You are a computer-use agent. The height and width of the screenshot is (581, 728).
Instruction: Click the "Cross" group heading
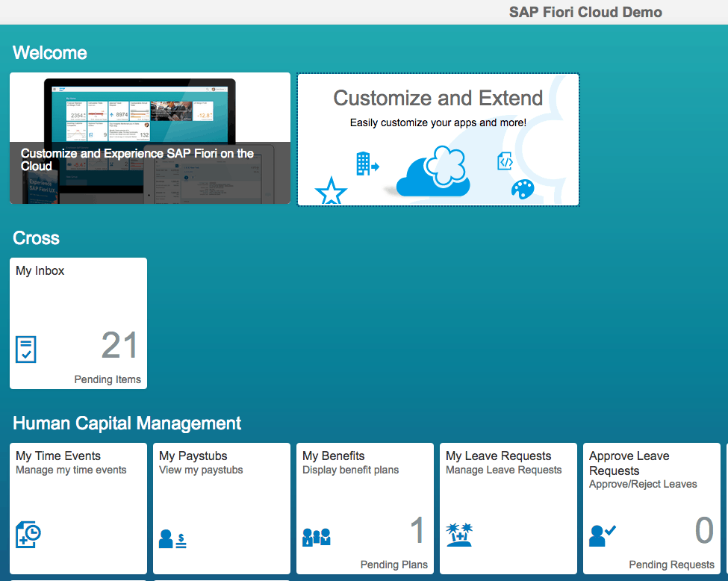(x=37, y=238)
